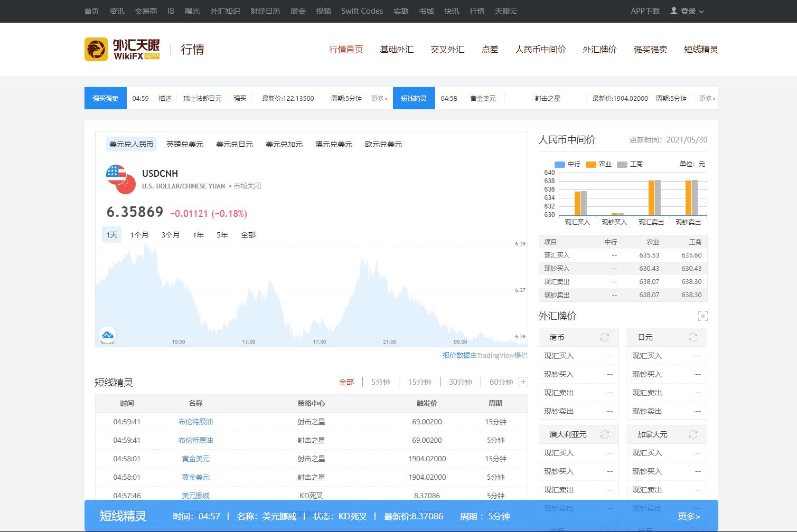Toggle 中行 series in chart legend
Screen dimensions: 797x532
(567, 164)
